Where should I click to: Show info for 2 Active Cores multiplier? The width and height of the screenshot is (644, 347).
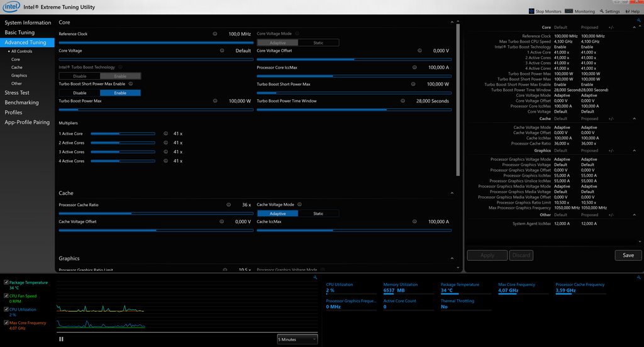click(165, 143)
